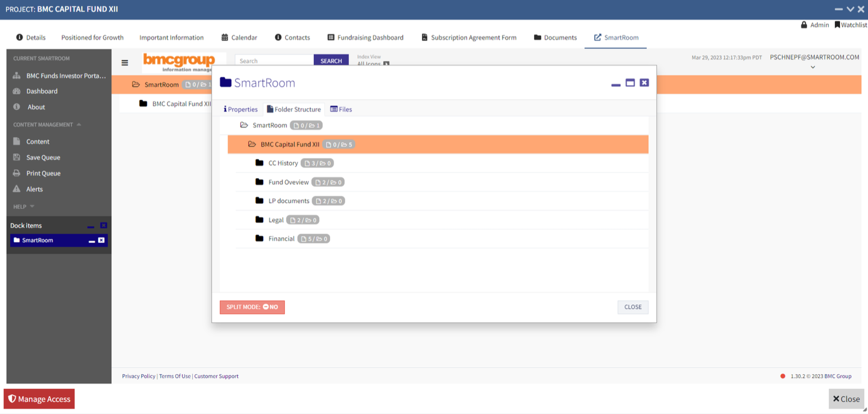This screenshot has height=414, width=868.
Task: Open Positioned for Growth tab
Action: click(92, 38)
